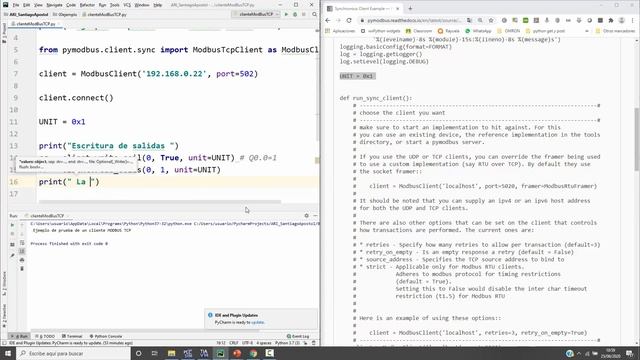Screen dimensions: 640x360
Task: Open the Windows Start menu
Action: [x=8, y=353]
